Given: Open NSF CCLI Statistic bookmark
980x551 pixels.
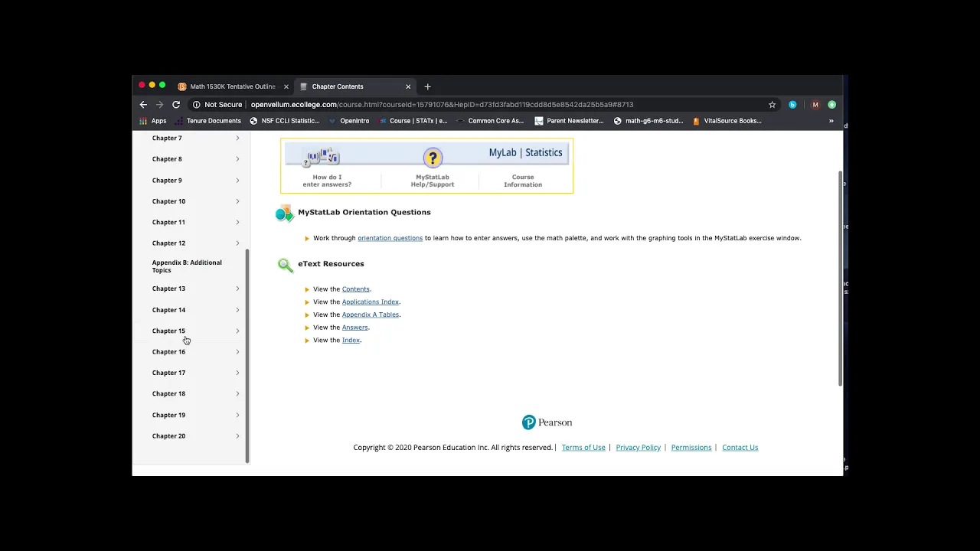Looking at the screenshot, I should (x=285, y=121).
